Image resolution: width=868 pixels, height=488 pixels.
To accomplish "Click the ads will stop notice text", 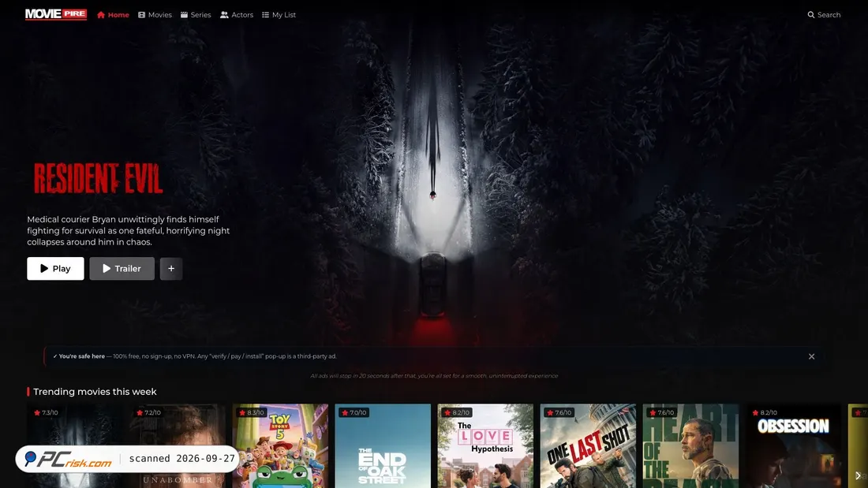I will pyautogui.click(x=434, y=376).
